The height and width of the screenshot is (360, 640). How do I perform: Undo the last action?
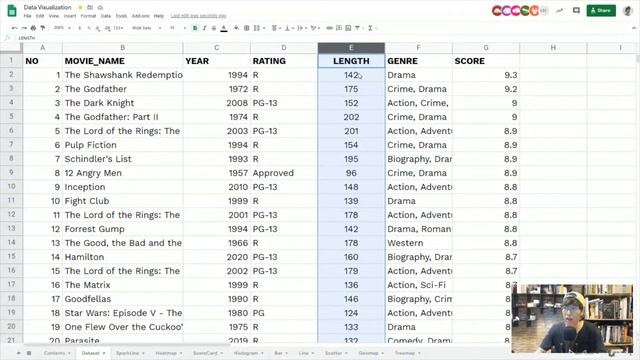(15, 28)
